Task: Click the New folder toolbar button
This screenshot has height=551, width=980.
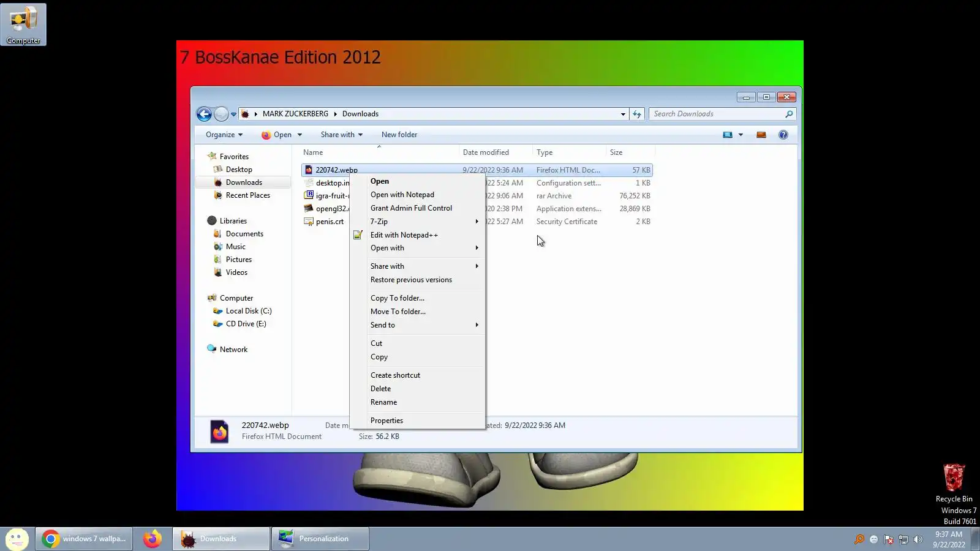Action: pyautogui.click(x=399, y=135)
